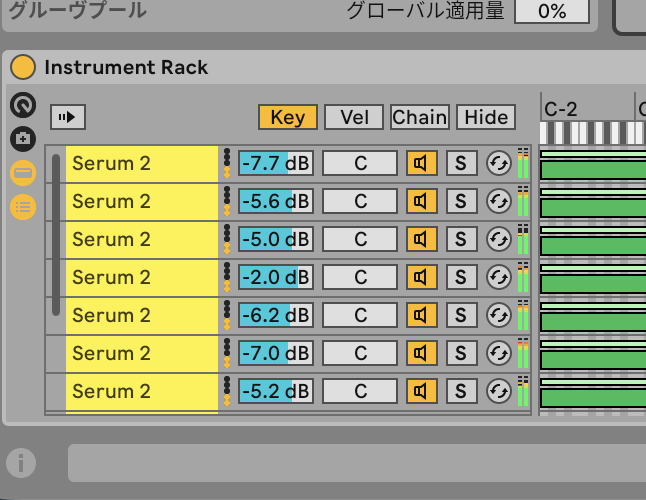This screenshot has width=646, height=500.
Task: Solo the -2.0 dB chain
Action: coord(461,277)
